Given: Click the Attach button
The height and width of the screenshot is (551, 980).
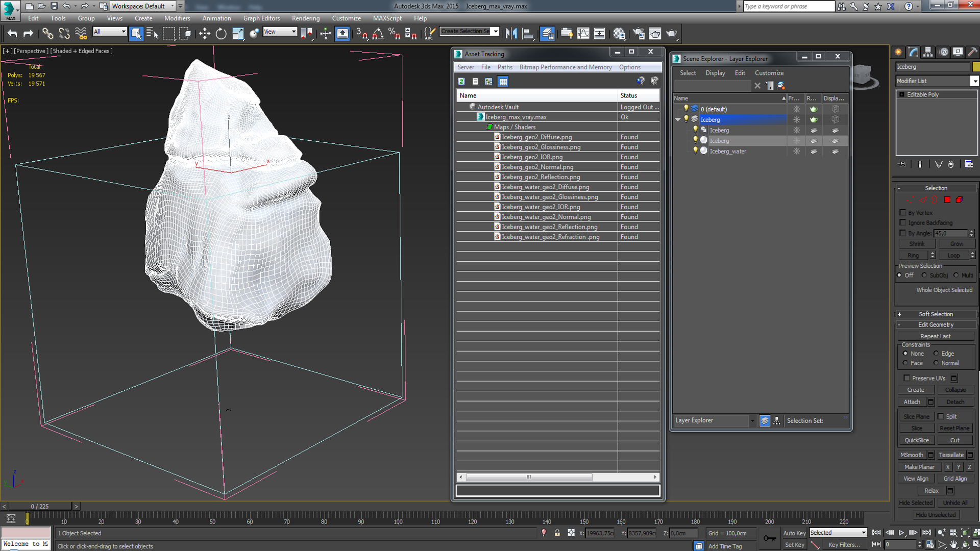Looking at the screenshot, I should pos(912,402).
